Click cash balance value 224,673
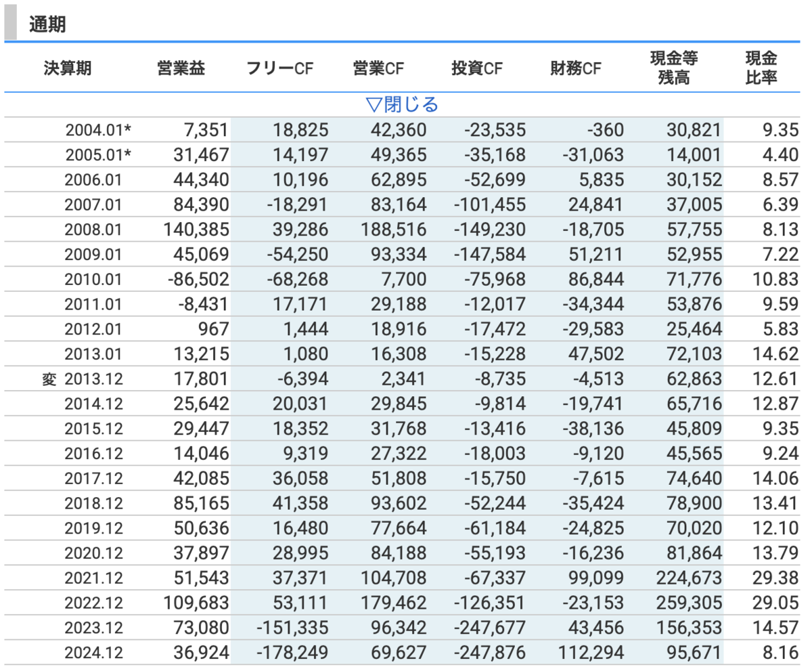This screenshot has width=812, height=667. 690,578
